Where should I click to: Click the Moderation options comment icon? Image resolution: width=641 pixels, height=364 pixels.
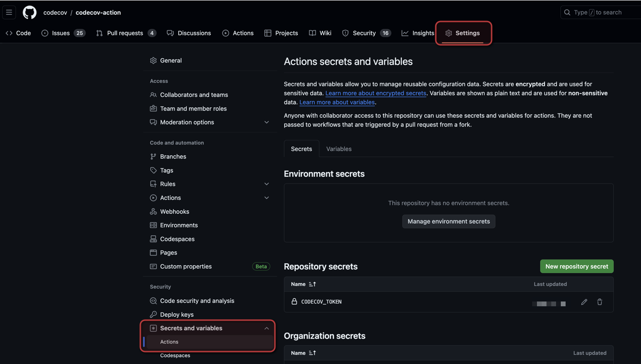pos(153,122)
